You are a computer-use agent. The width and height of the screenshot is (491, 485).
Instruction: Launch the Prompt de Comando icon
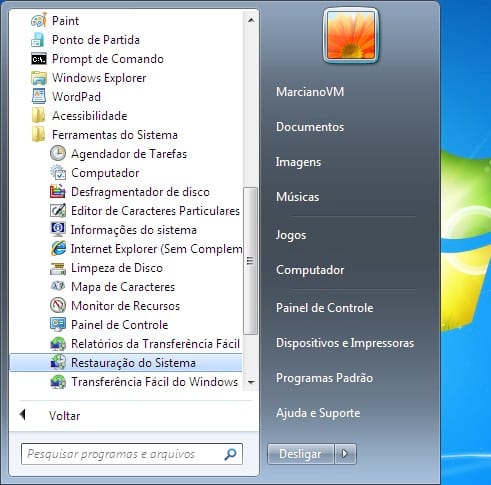(39, 59)
